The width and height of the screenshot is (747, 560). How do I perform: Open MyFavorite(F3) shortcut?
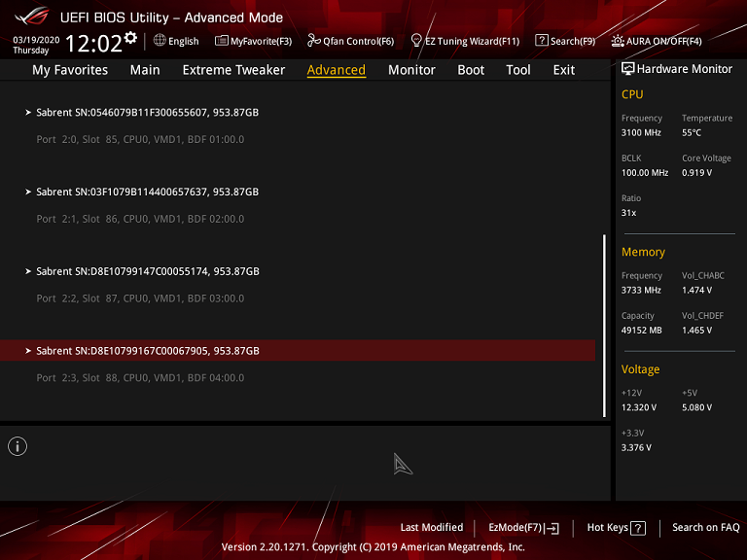tap(253, 41)
